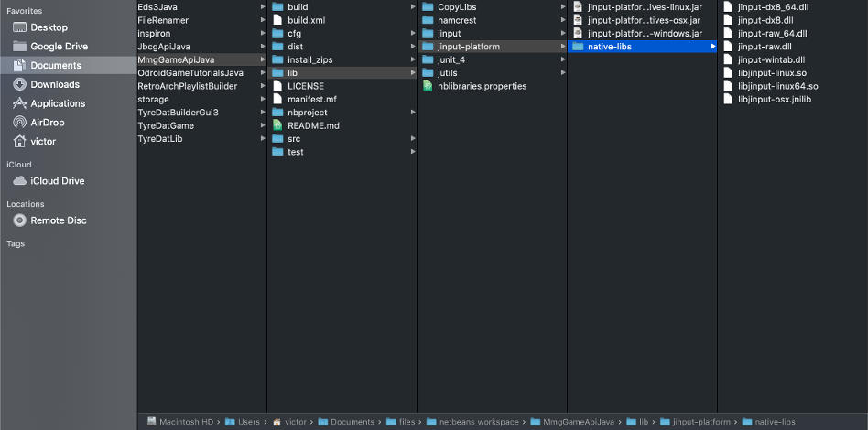Expand the nbproject folder chevron
This screenshot has height=430, width=868.
coord(412,113)
